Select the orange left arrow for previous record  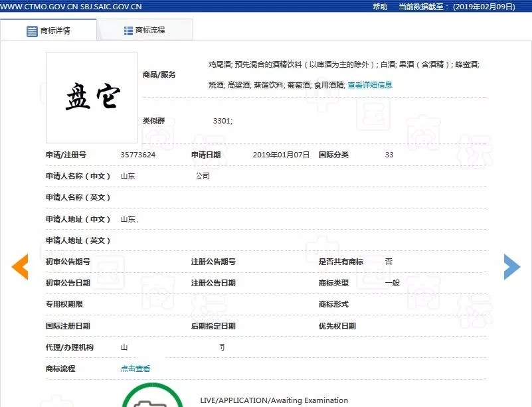pyautogui.click(x=19, y=267)
